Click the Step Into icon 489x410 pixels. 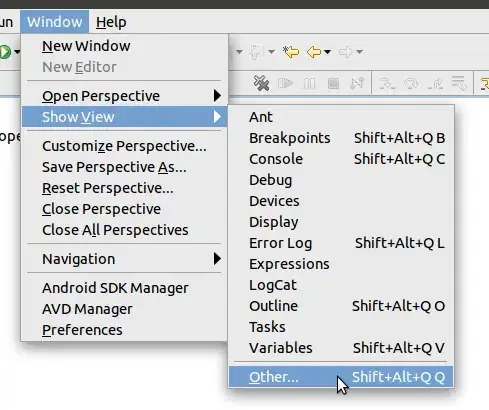coord(387,83)
